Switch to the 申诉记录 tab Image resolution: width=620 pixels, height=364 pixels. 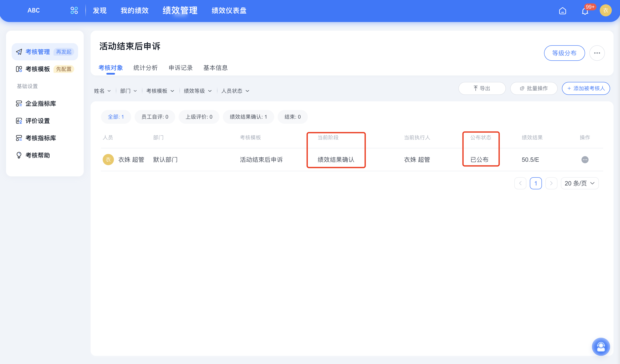point(181,68)
